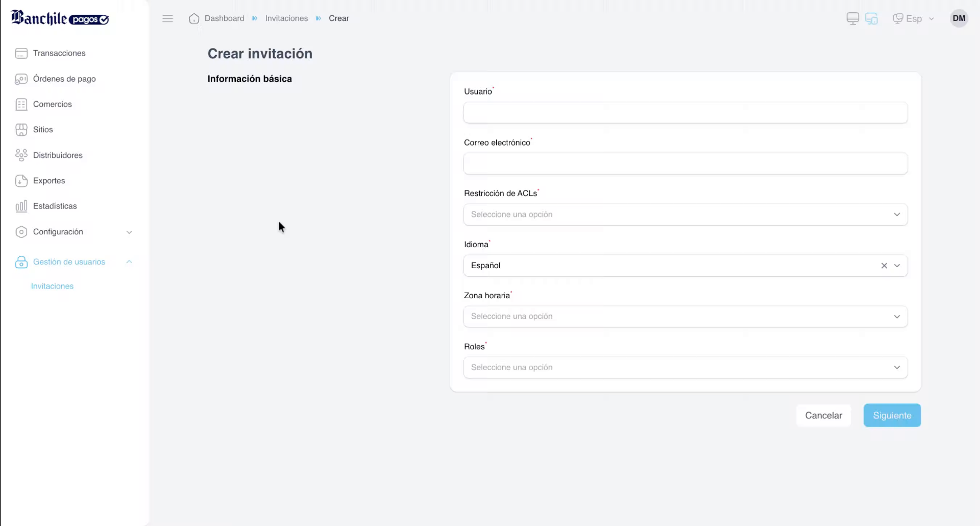The width and height of the screenshot is (980, 526).
Task: Click the Gestión de usuarios lock icon
Action: point(21,262)
